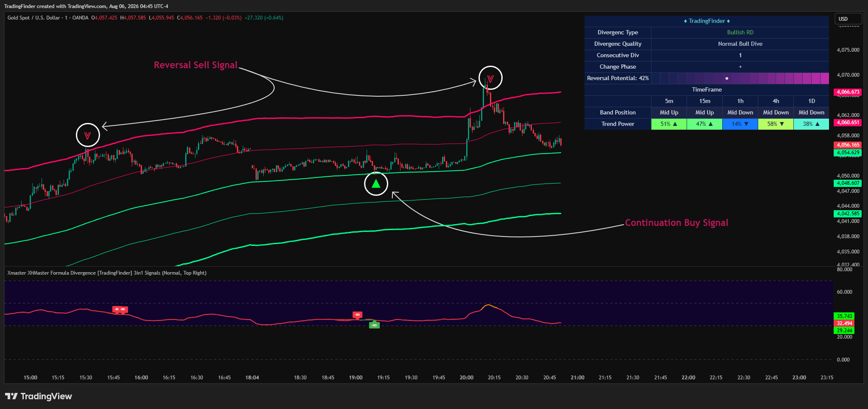
Task: Click the green triangle buy signal marker
Action: [x=376, y=184]
